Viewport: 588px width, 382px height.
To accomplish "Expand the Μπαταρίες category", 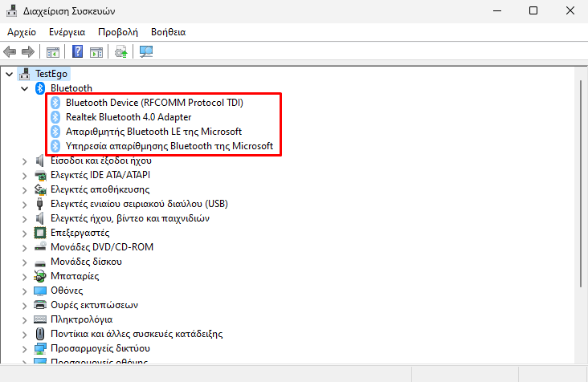I will coord(24,277).
